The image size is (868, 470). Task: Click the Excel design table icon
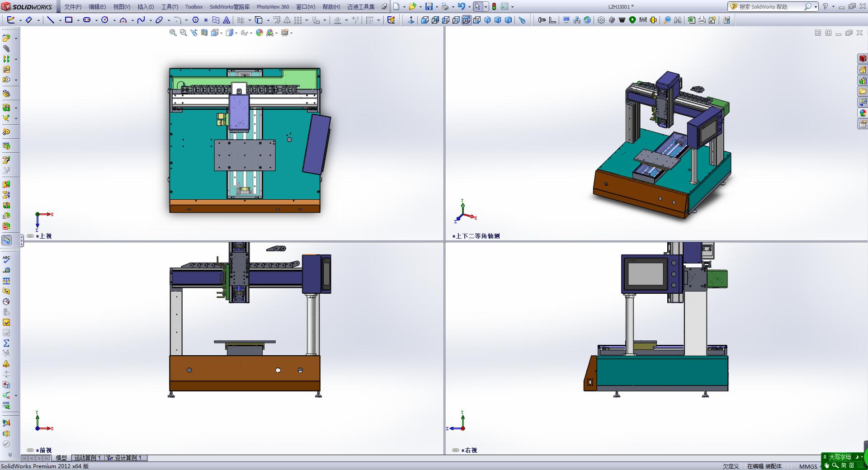coord(691,20)
